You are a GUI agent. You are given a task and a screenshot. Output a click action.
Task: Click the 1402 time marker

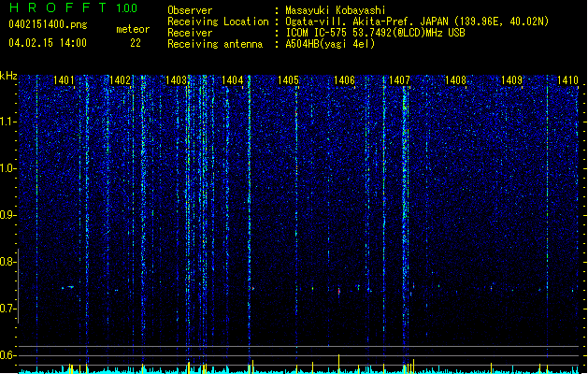point(120,80)
